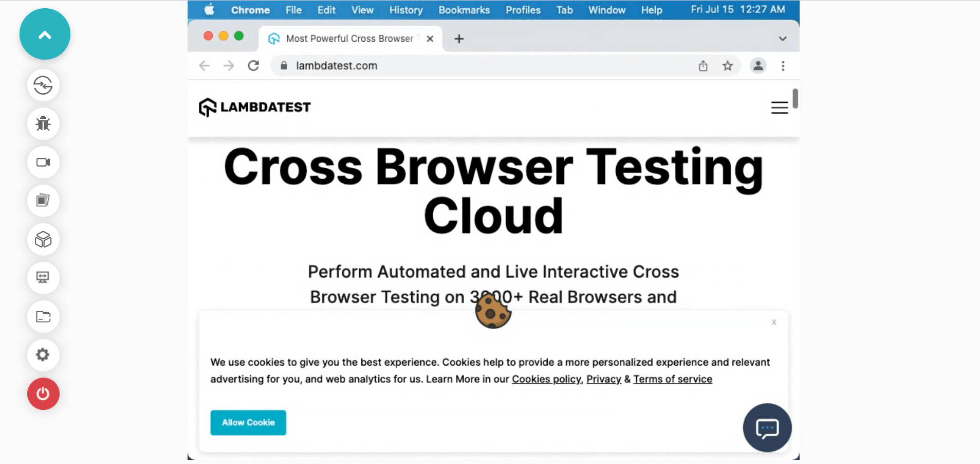Open the Cookies policy link
The height and width of the screenshot is (464, 980).
(547, 379)
